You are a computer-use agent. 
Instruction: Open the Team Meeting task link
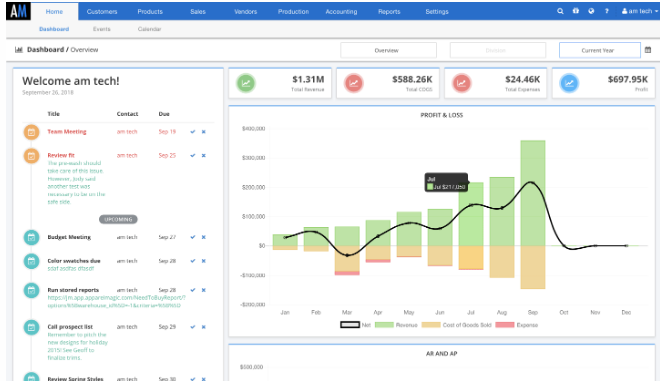(67, 132)
